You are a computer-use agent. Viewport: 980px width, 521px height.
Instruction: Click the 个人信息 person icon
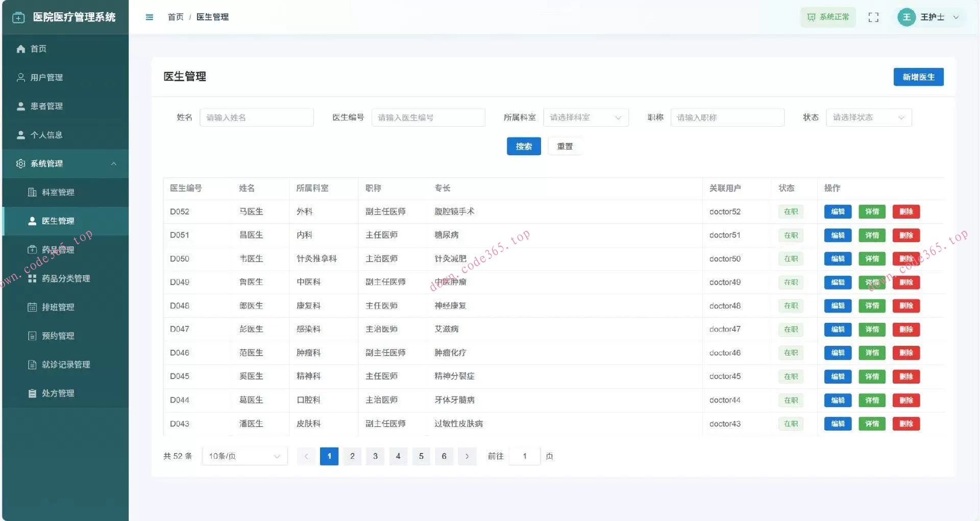[x=20, y=135]
